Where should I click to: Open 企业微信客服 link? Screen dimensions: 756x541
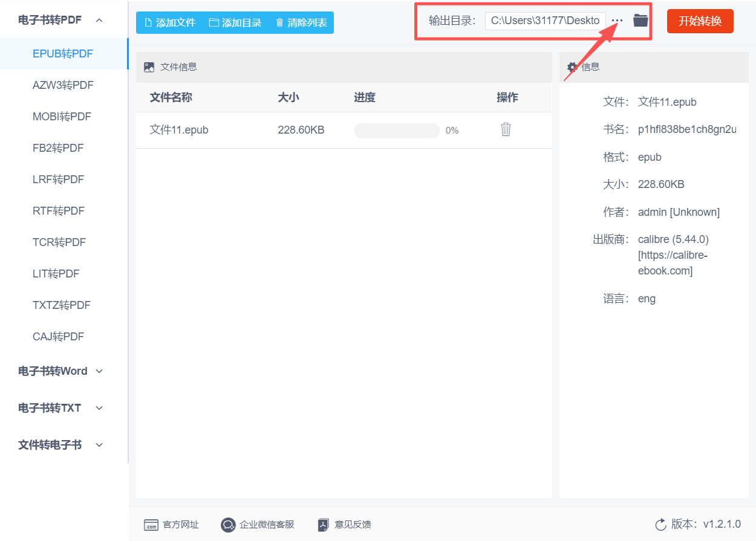pyautogui.click(x=267, y=525)
